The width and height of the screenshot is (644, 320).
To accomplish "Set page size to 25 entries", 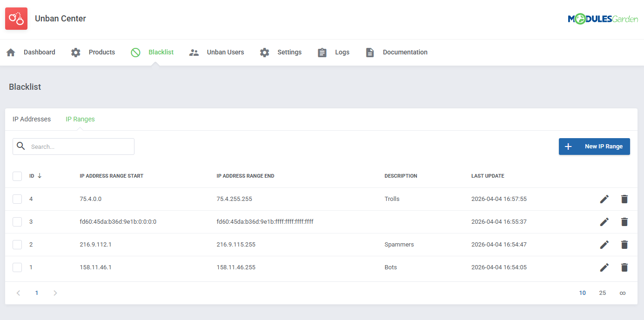I will [x=602, y=293].
